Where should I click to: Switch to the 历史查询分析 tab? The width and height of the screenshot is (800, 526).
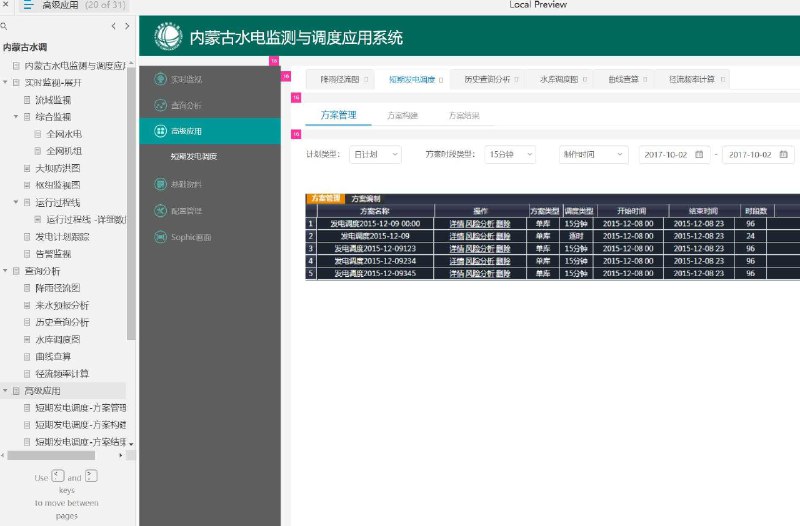[487, 80]
